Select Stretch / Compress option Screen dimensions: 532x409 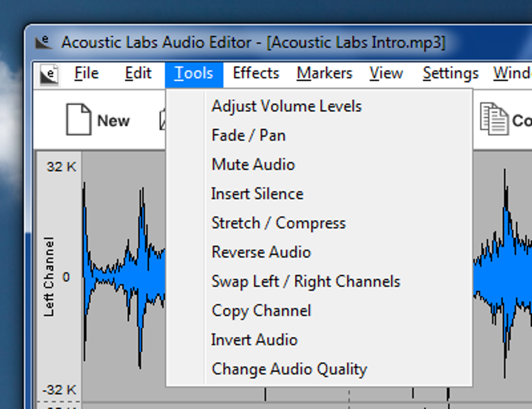point(279,223)
